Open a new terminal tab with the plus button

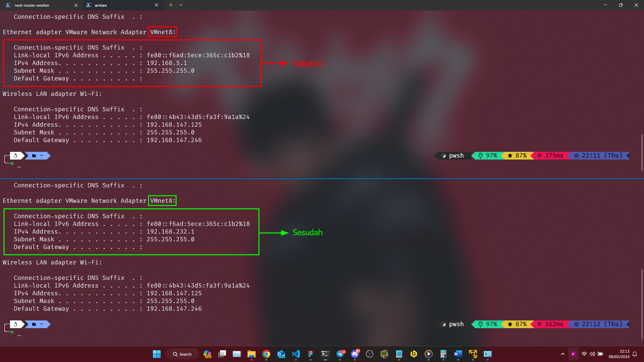click(171, 5)
